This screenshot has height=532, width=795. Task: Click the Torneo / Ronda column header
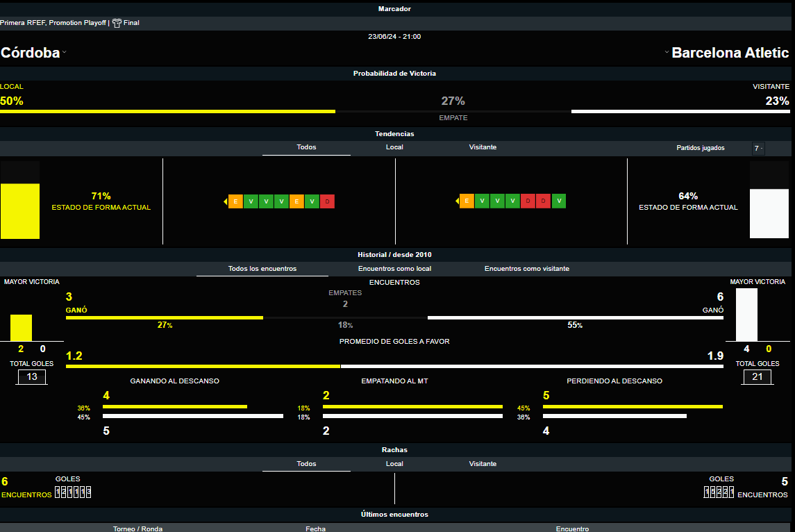pos(137,529)
